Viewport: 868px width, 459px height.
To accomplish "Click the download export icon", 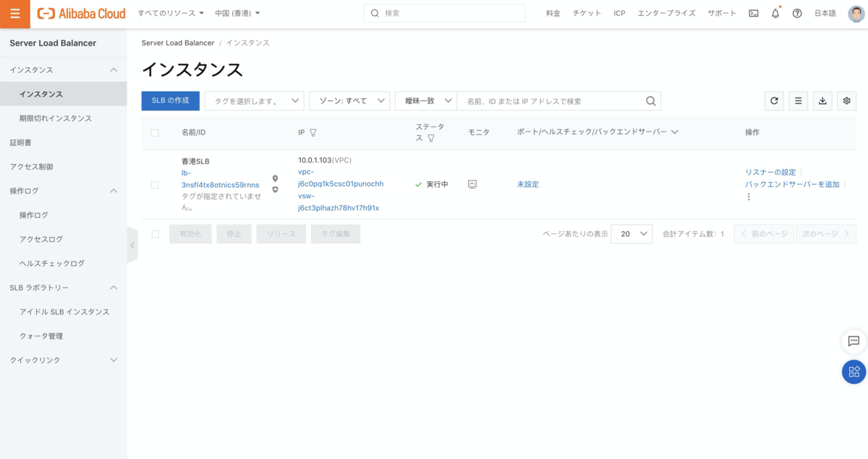I will pos(822,101).
